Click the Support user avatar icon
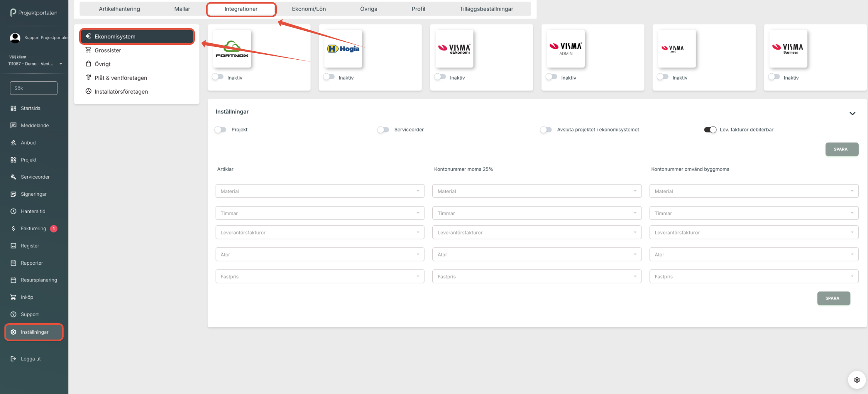 tap(15, 38)
